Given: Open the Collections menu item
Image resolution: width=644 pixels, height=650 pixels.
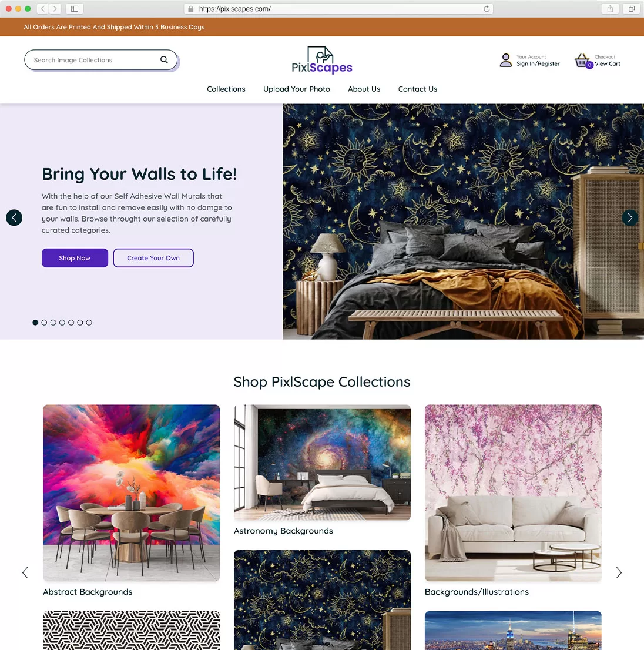Looking at the screenshot, I should point(226,89).
